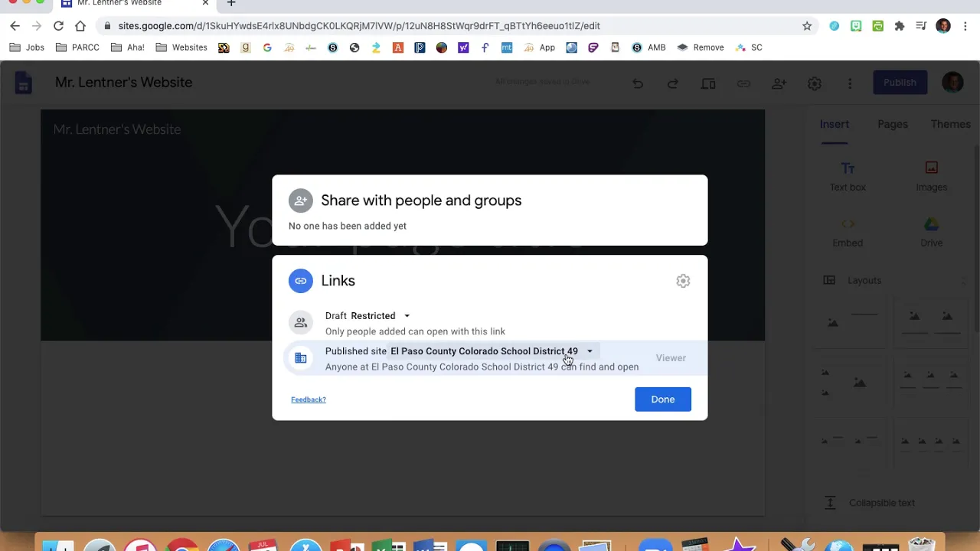Click Share with others person-plus icon

779,83
